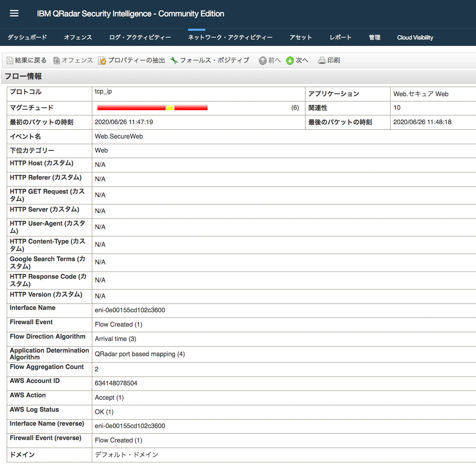The image size is (476, 464).
Task: Click the last packet time 2020/06/26 11:48:18
Action: pos(422,122)
